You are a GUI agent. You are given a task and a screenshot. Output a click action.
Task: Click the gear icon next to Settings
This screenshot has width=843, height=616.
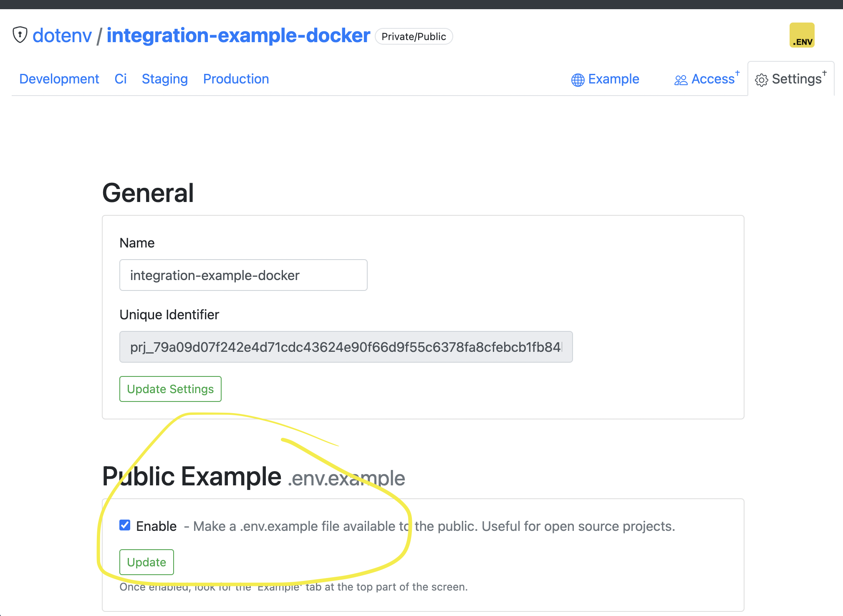click(x=761, y=80)
